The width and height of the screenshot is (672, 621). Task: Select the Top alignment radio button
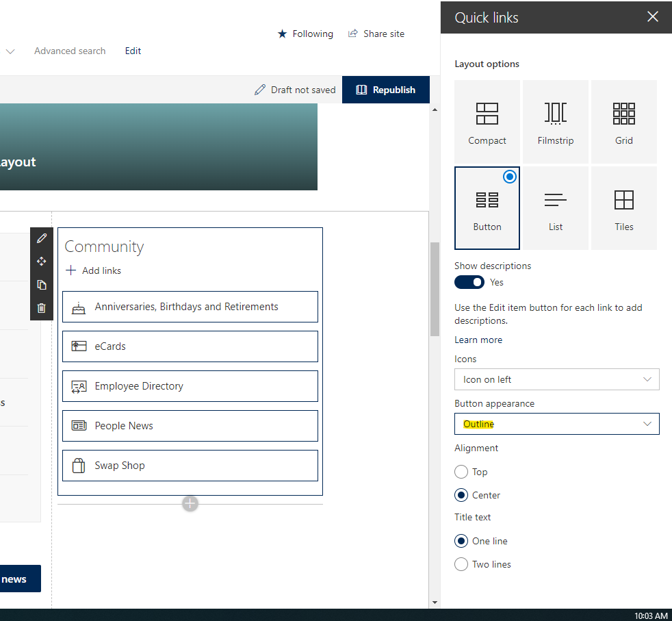click(x=461, y=472)
